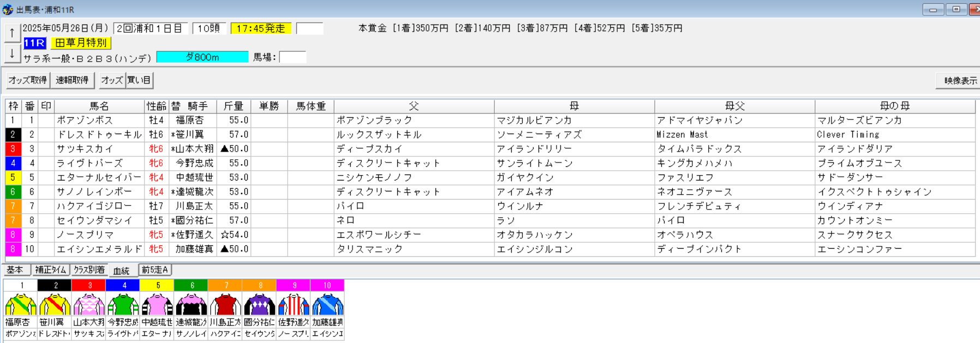Select 川島正太 jockey silk icon number 7
The image size is (980, 343).
pyautogui.click(x=225, y=304)
